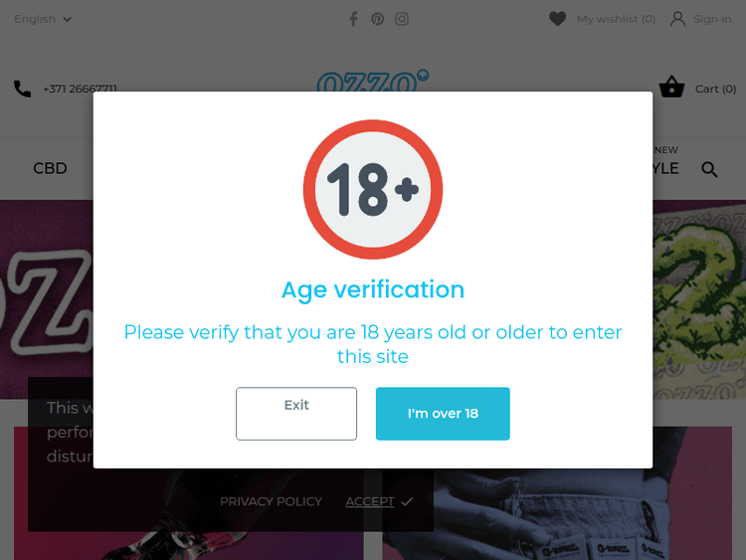Expand the English language dropdown

click(x=43, y=19)
